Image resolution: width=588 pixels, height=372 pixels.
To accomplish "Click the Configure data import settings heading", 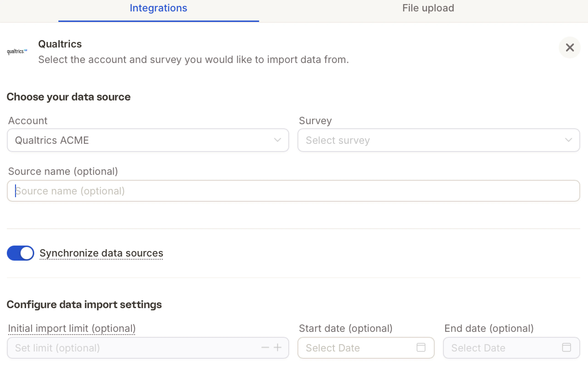I will [84, 305].
